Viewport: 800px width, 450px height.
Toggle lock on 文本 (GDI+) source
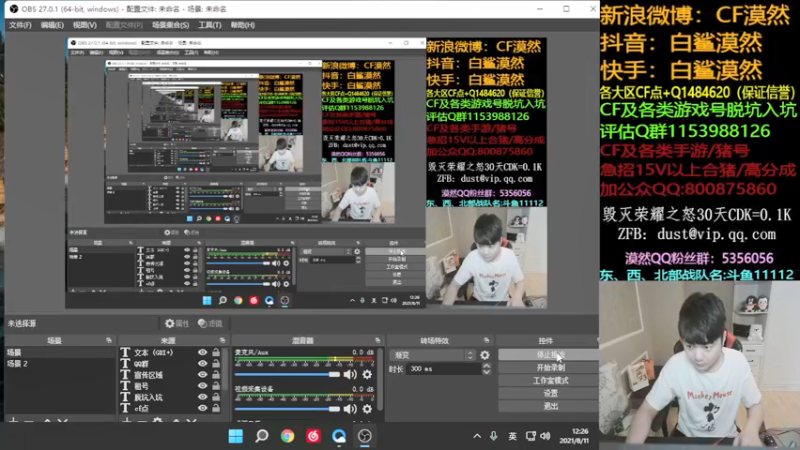[216, 353]
